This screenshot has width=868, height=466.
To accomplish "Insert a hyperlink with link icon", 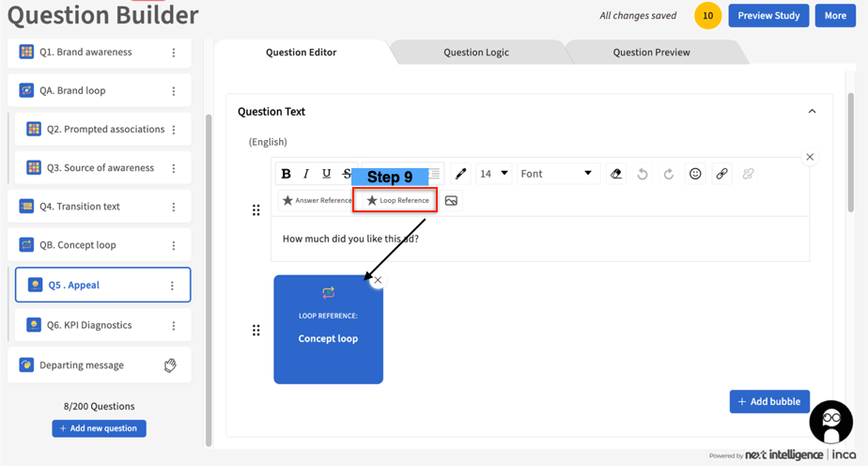I will tap(721, 174).
